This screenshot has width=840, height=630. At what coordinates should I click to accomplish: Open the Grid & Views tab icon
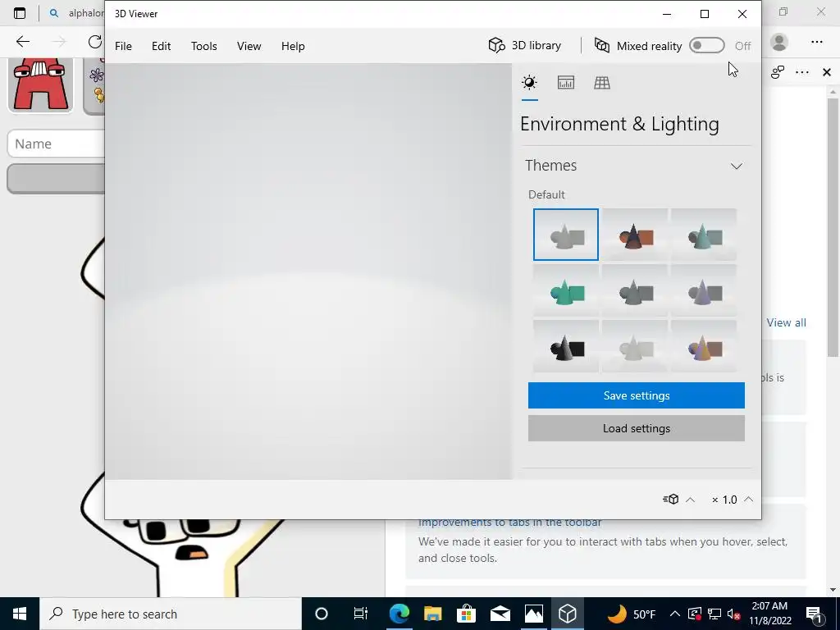602,83
